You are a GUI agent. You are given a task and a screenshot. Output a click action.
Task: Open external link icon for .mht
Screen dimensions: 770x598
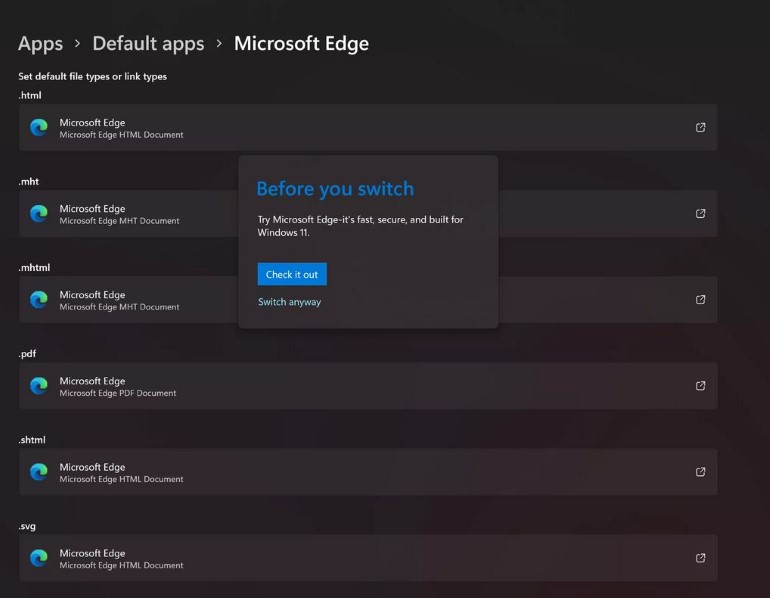pos(700,213)
